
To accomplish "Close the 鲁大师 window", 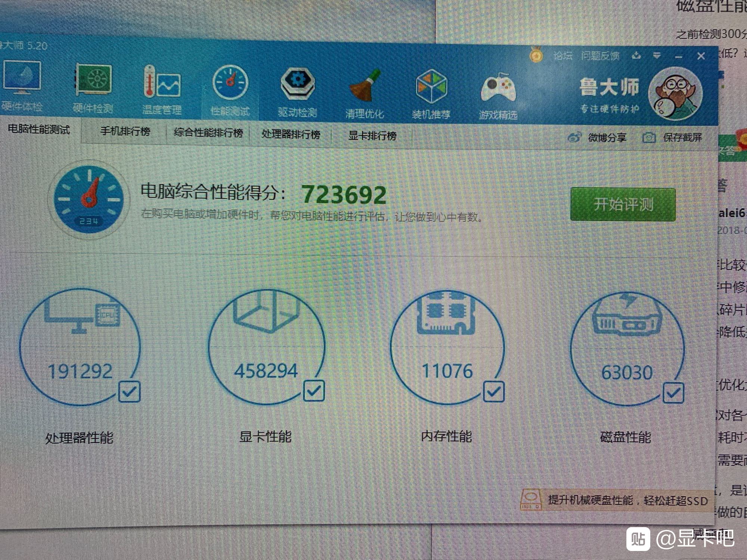I will 701,56.
